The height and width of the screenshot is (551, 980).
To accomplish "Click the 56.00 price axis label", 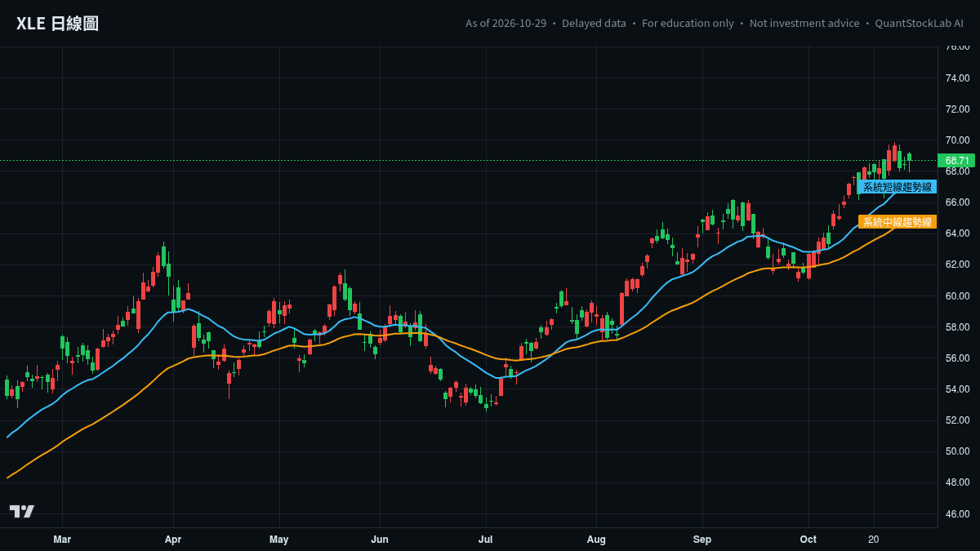I will pyautogui.click(x=957, y=358).
